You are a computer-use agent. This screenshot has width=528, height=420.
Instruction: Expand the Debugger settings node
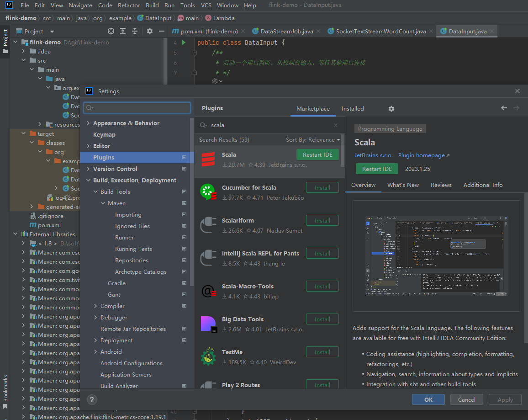[95, 318]
